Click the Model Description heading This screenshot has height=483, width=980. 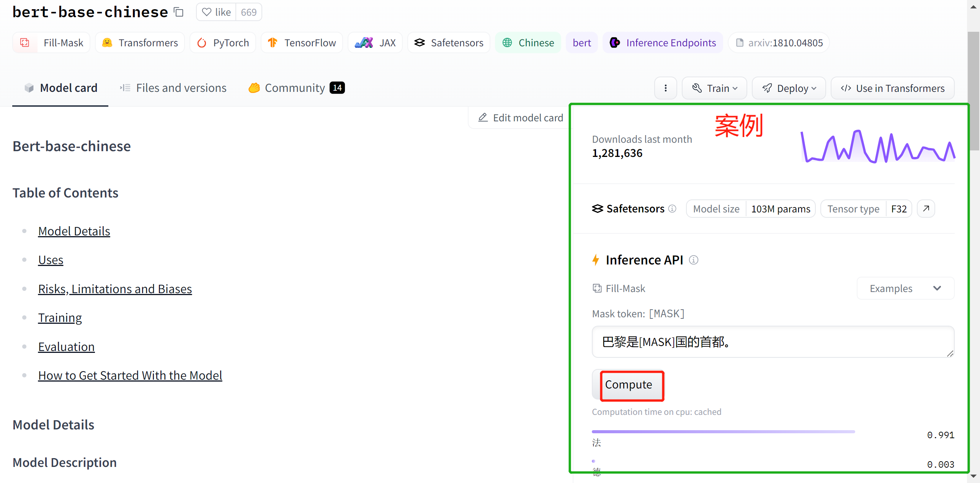tap(65, 462)
